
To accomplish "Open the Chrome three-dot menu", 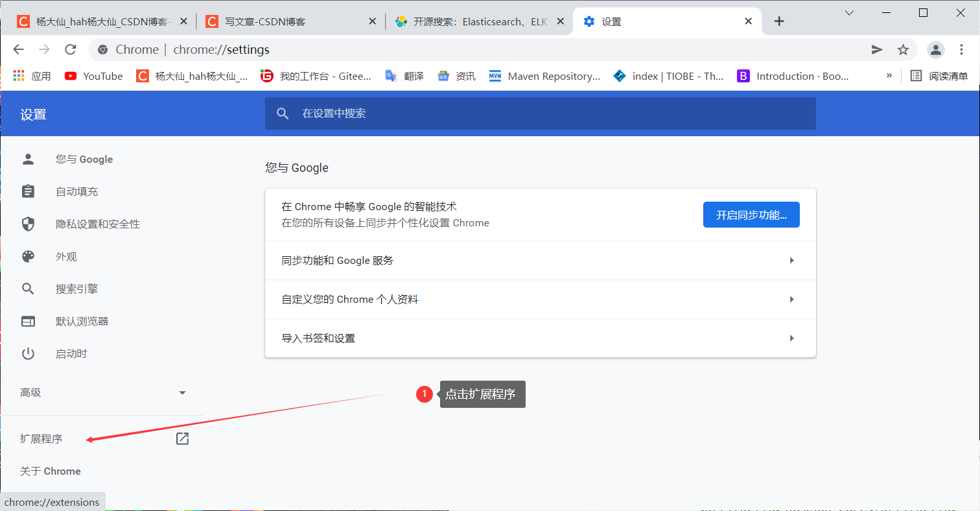I will (961, 50).
